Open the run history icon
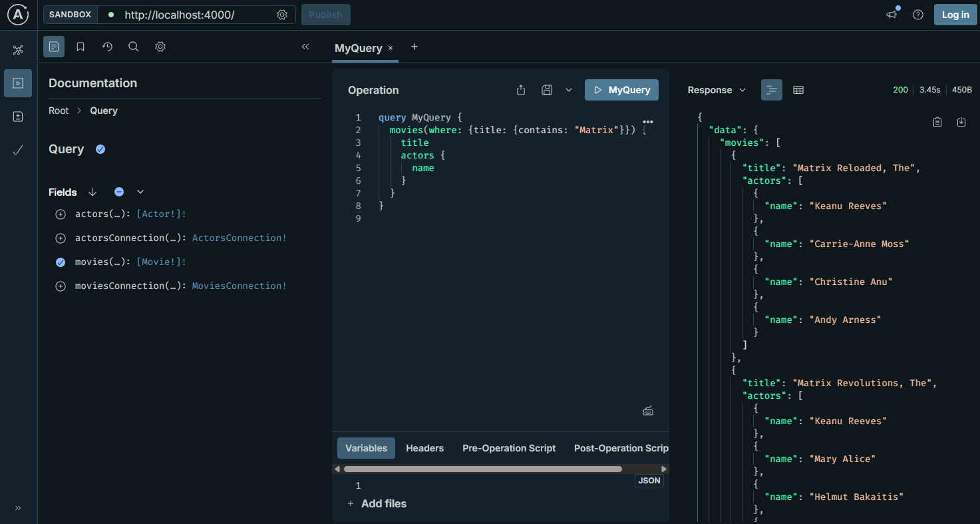Viewport: 980px width, 524px height. point(107,47)
